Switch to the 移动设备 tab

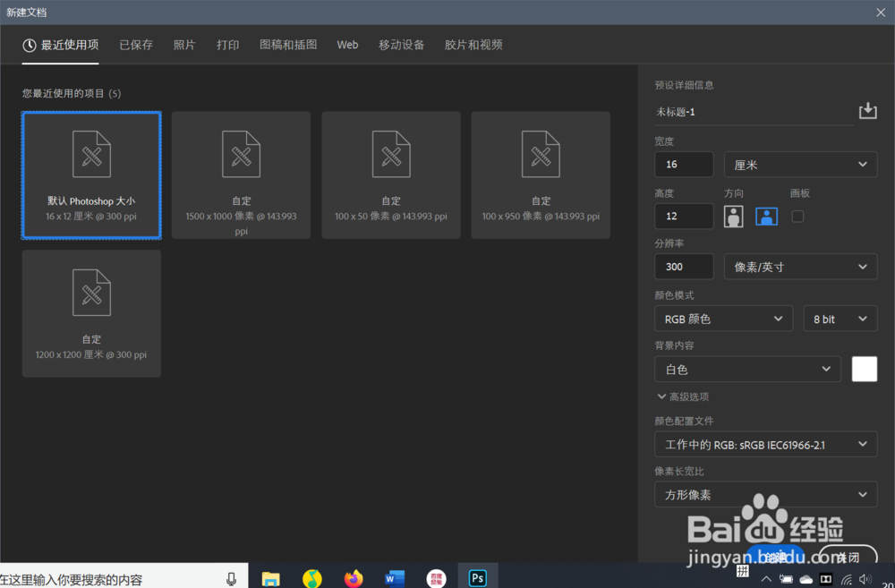click(401, 45)
